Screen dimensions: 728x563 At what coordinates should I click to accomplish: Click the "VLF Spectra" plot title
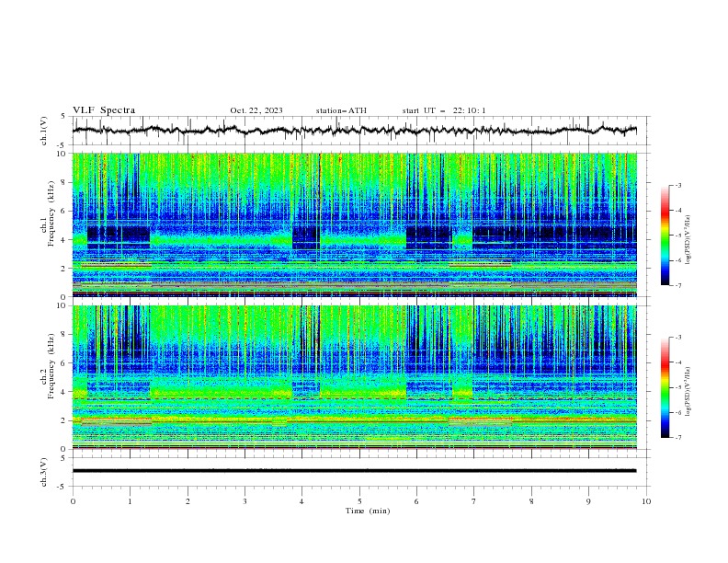pyautogui.click(x=104, y=110)
